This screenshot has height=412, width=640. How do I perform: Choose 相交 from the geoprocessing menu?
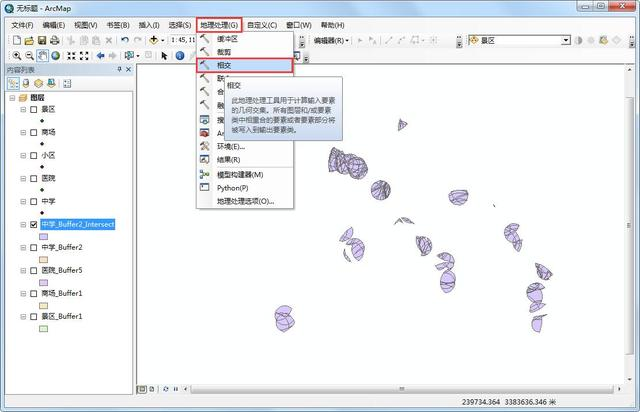tap(244, 65)
